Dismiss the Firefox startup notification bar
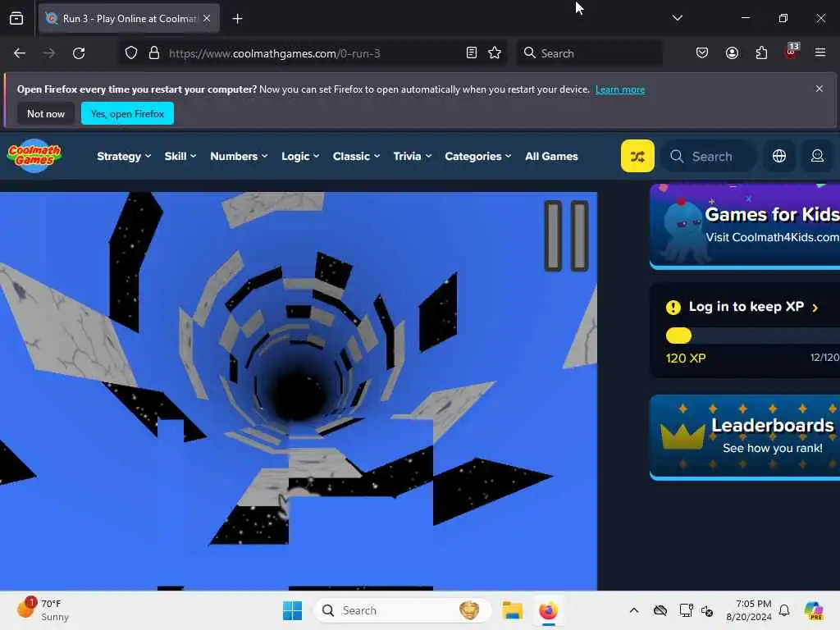This screenshot has width=840, height=630. coord(819,89)
